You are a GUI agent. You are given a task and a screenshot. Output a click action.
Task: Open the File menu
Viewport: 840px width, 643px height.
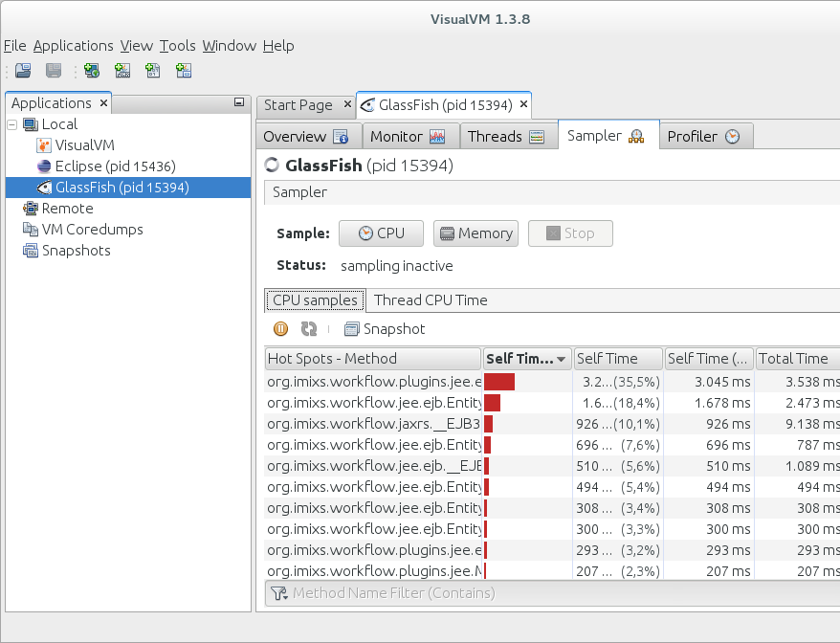click(15, 46)
